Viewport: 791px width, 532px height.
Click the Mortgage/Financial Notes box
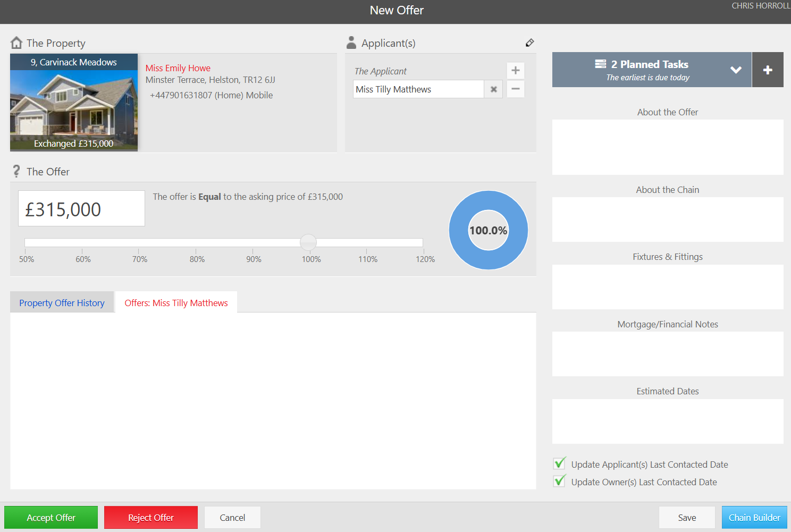668,354
